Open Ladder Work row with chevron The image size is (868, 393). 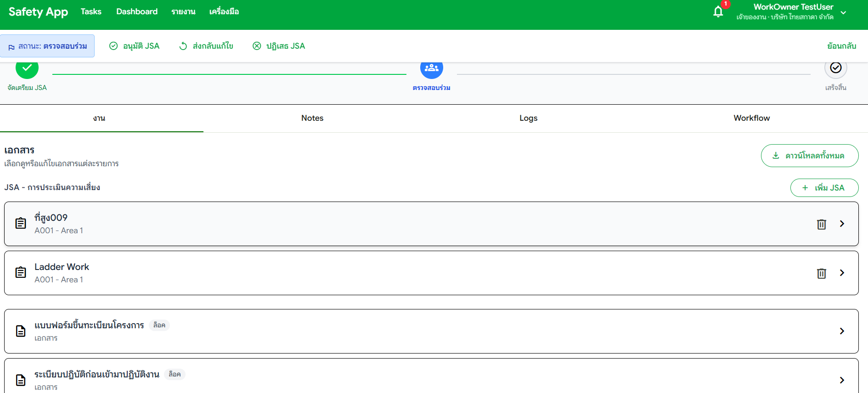click(842, 273)
